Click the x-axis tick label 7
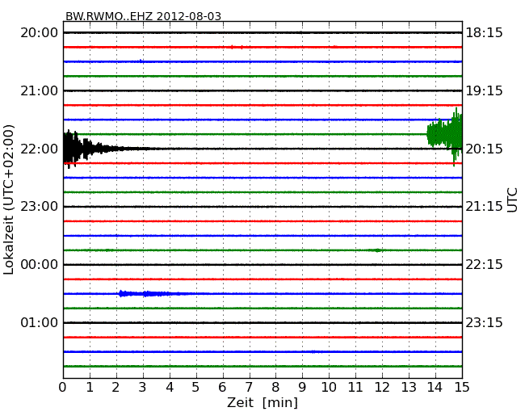The height and width of the screenshot is (420, 525). tap(249, 387)
